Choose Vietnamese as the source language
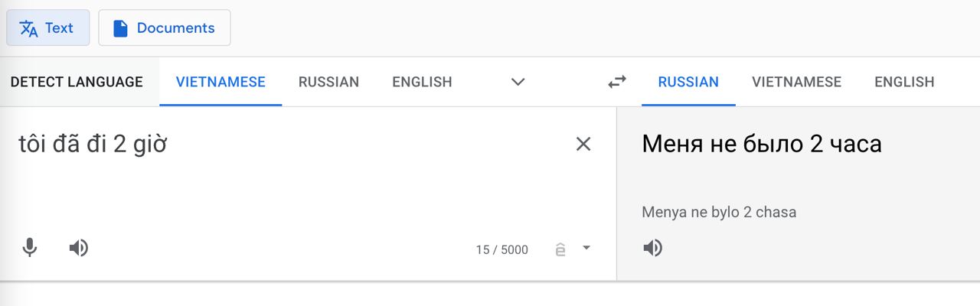980x306 pixels. (x=220, y=82)
